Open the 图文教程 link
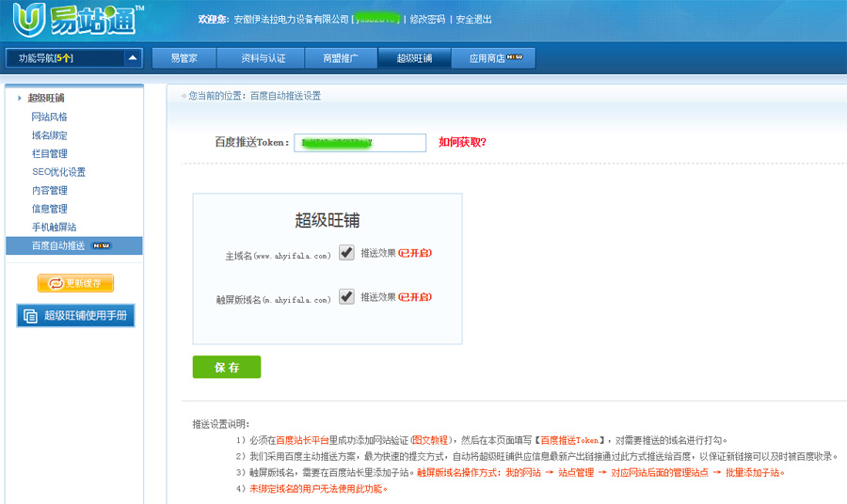This screenshot has width=847, height=504. [x=430, y=440]
